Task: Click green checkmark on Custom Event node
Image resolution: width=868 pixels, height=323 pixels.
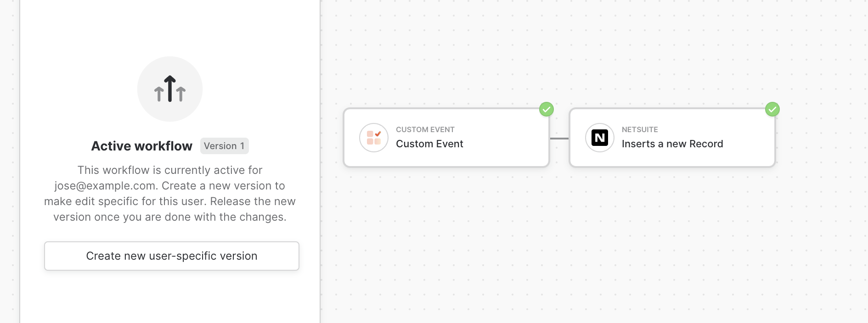Action: [x=547, y=109]
